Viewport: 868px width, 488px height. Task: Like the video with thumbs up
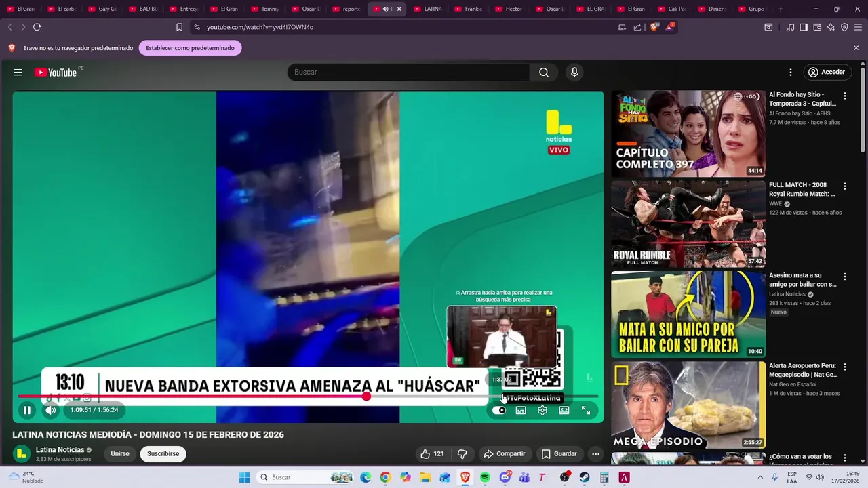pos(432,454)
